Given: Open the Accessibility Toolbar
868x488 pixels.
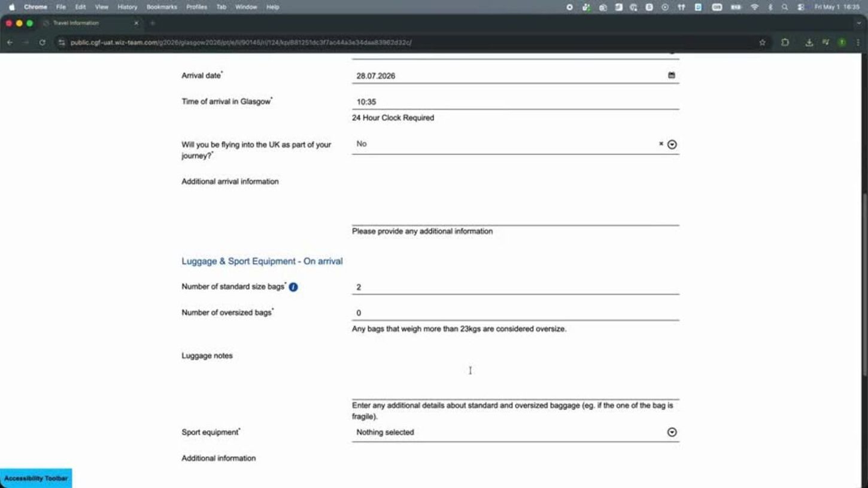Looking at the screenshot, I should tap(36, 478).
